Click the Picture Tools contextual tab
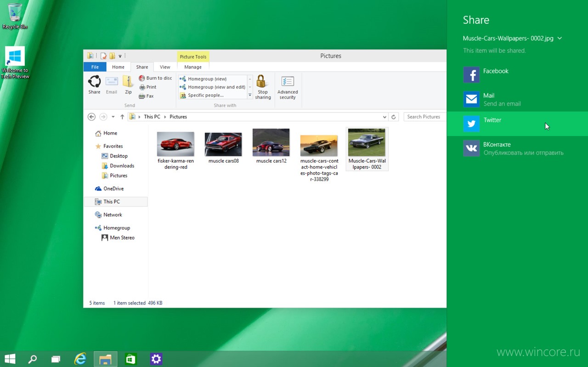Viewport: 588px width, 367px height. [193, 57]
